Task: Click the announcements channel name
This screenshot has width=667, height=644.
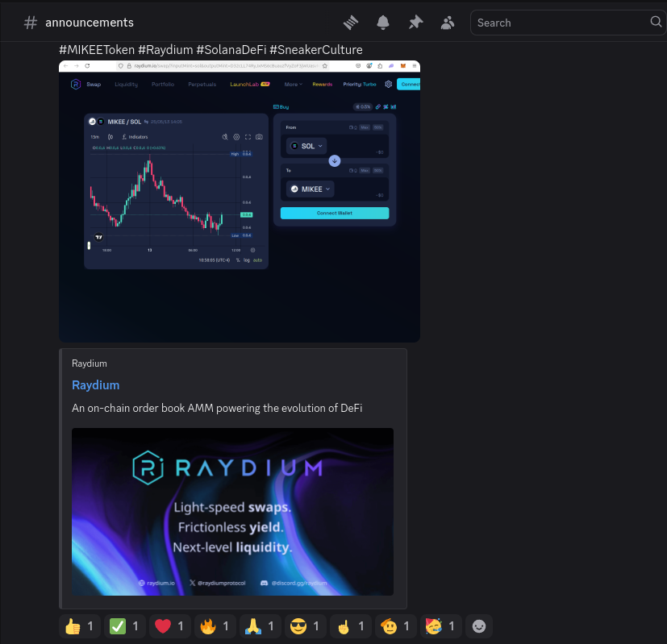Action: 90,23
